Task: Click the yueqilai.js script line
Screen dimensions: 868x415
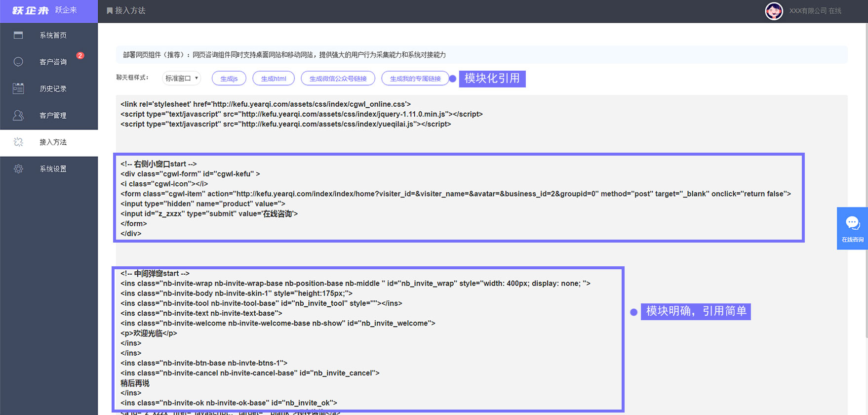Action: coord(286,124)
